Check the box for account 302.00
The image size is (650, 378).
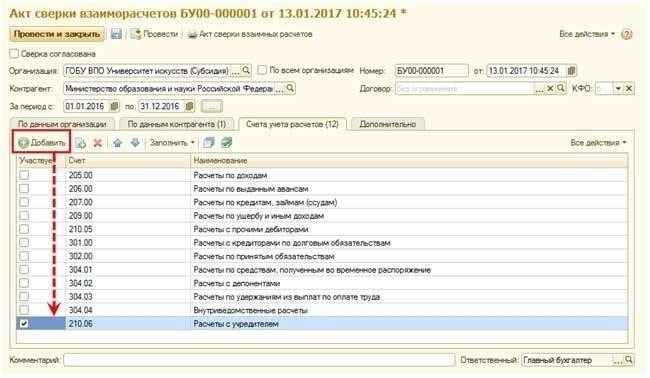point(24,256)
